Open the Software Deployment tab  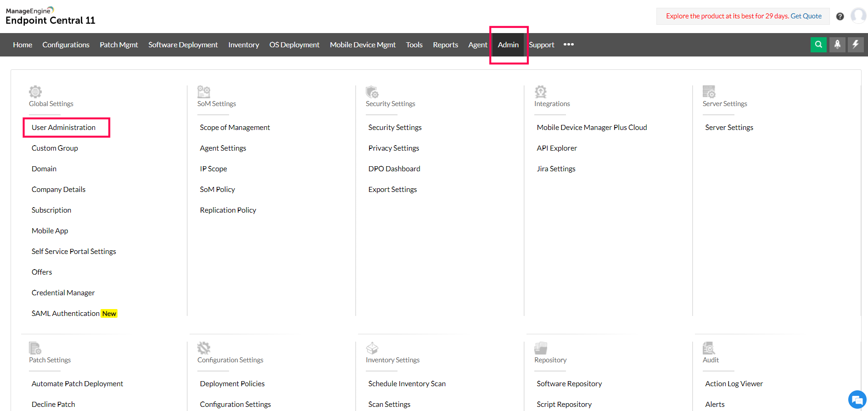pyautogui.click(x=183, y=45)
